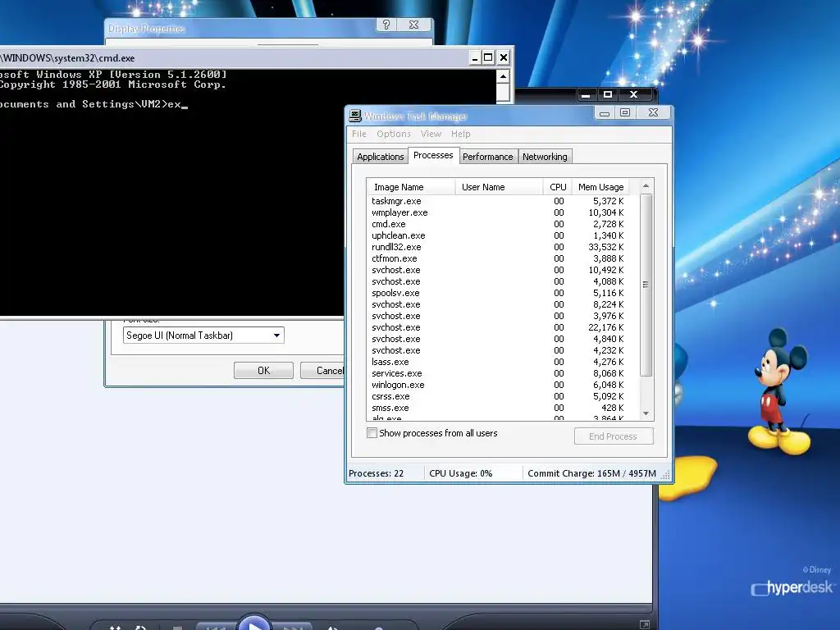Switch to the Performance tab
The width and height of the screenshot is (840, 630).
[487, 157]
